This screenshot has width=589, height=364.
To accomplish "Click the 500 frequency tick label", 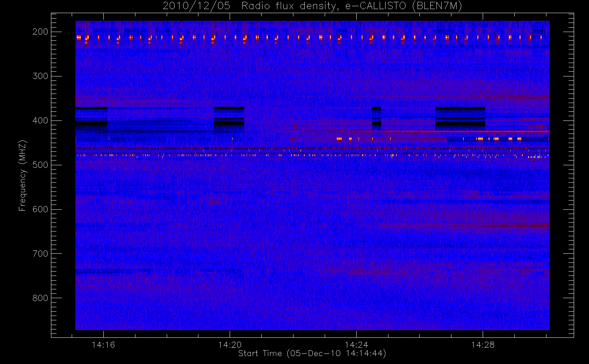I will click(40, 165).
